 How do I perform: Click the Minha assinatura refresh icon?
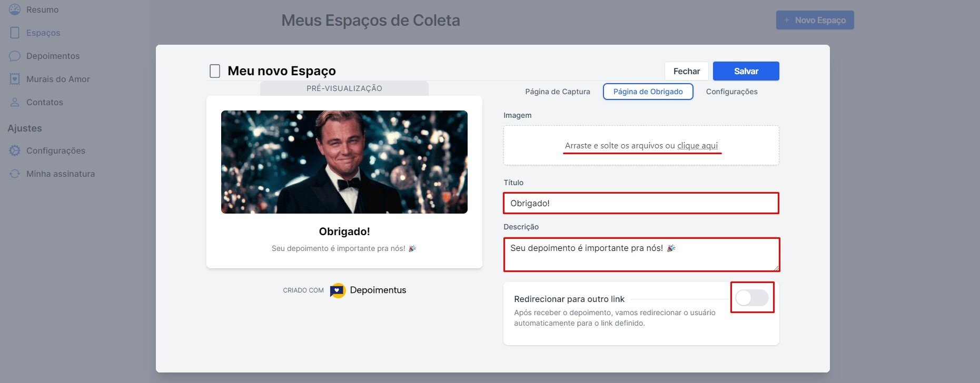coord(15,174)
